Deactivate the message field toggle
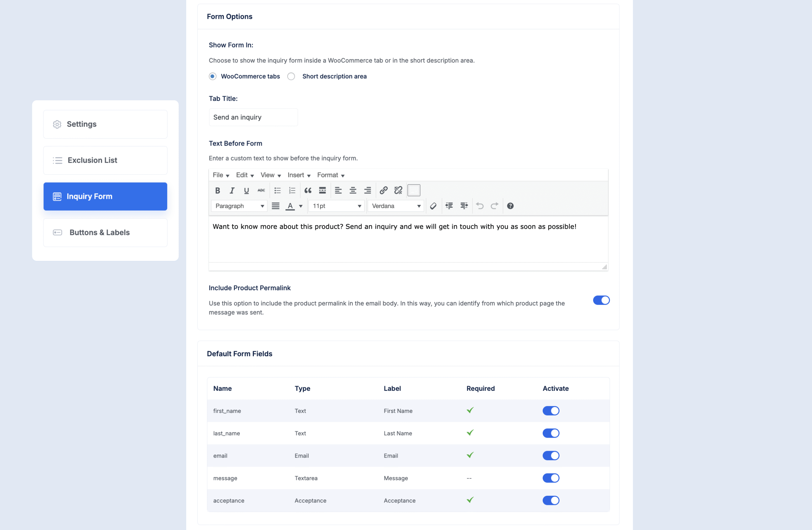This screenshot has height=530, width=812. tap(551, 478)
